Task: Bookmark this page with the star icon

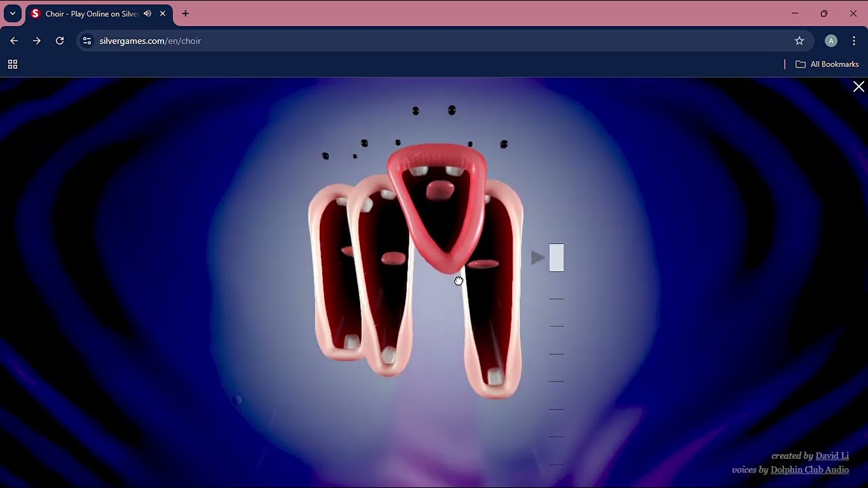Action: tap(800, 41)
